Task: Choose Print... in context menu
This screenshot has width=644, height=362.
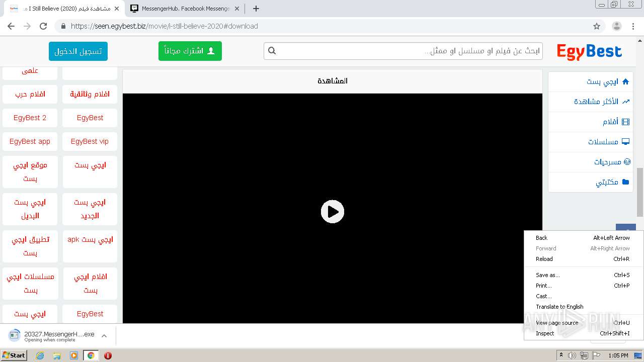Action: point(583,286)
